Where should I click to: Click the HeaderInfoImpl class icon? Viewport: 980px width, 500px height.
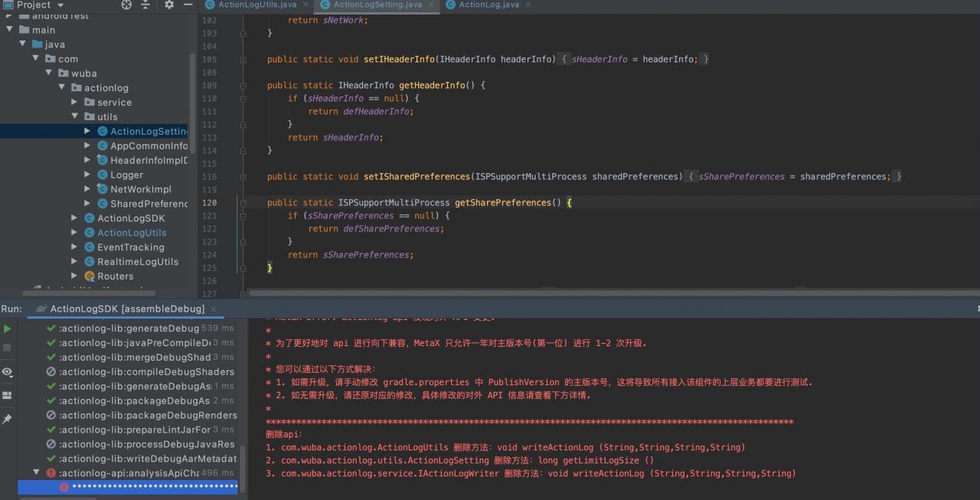coord(103,160)
